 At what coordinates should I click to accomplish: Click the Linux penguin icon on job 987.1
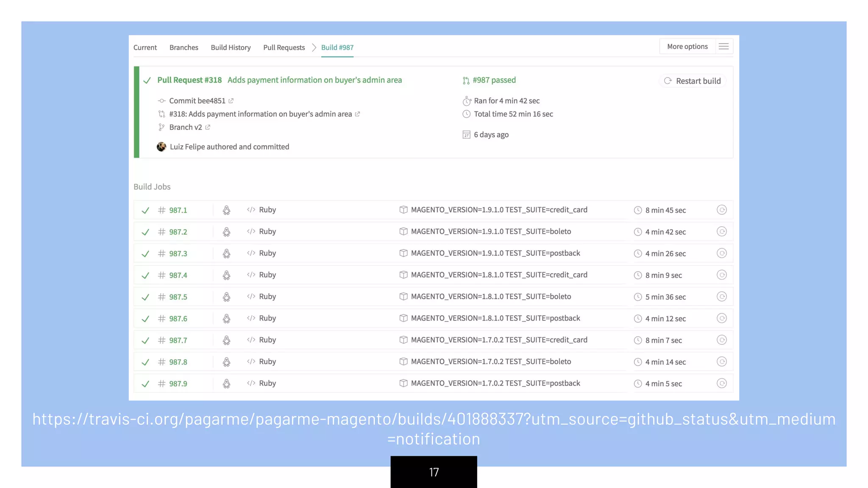226,210
